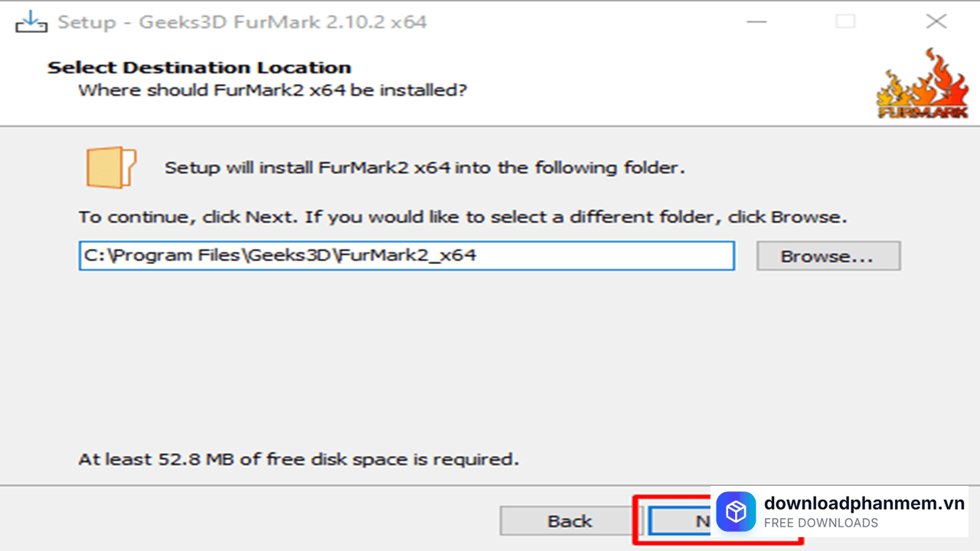Click the 52.8 MB disk space notice

point(299,460)
